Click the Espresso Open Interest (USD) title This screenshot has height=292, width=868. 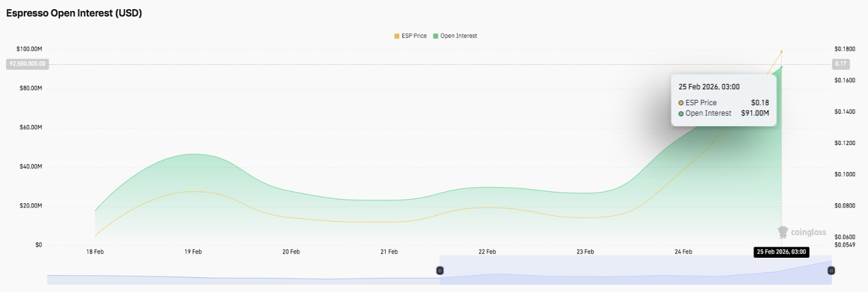click(x=74, y=13)
